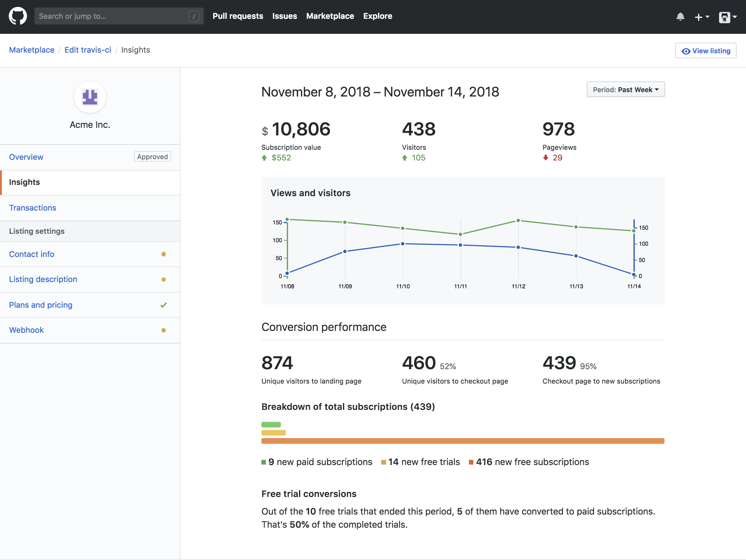Toggle the Webhook yellow dot indicator
Viewport: 746px width, 560px height.
click(x=164, y=329)
